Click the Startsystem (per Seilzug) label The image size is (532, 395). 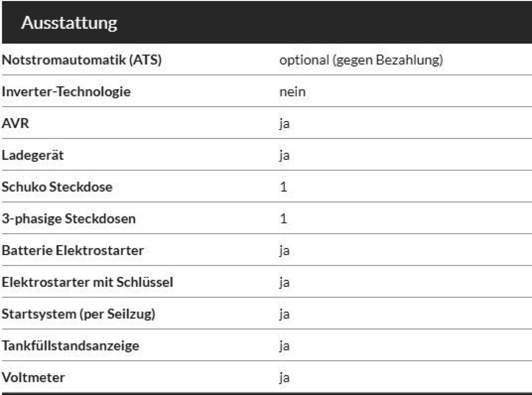click(78, 314)
